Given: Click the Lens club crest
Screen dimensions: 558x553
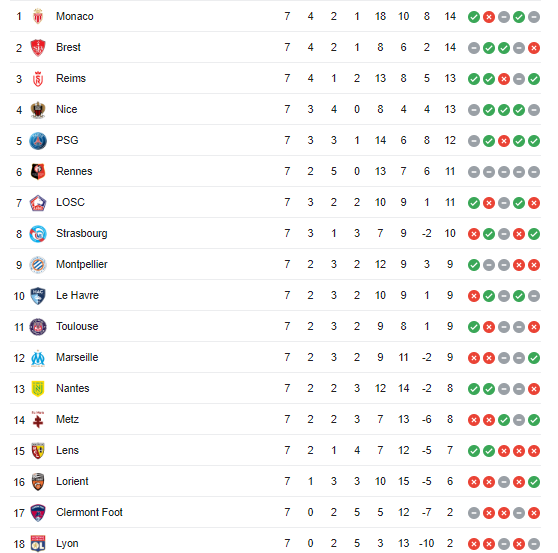Looking at the screenshot, I should pyautogui.click(x=38, y=451).
